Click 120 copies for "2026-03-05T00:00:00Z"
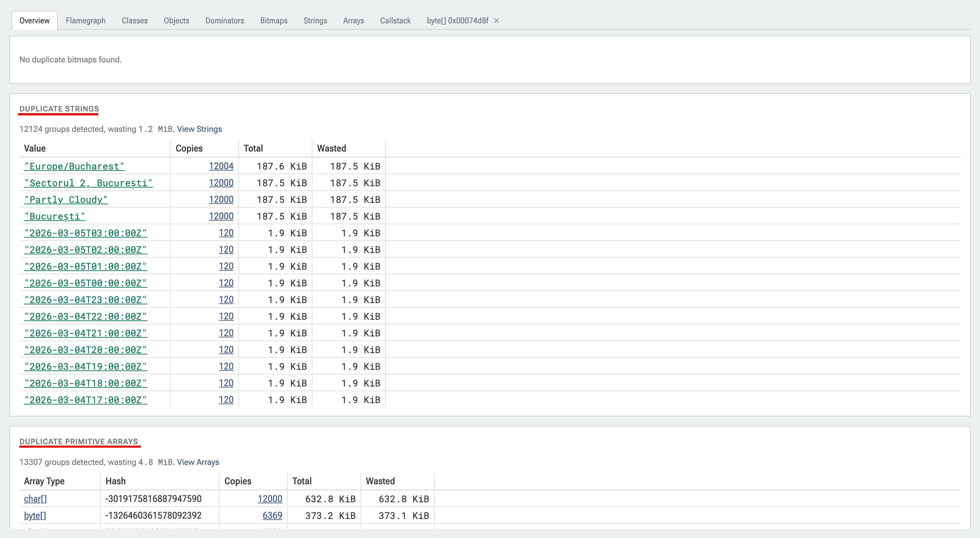This screenshot has height=538, width=980. (x=226, y=283)
